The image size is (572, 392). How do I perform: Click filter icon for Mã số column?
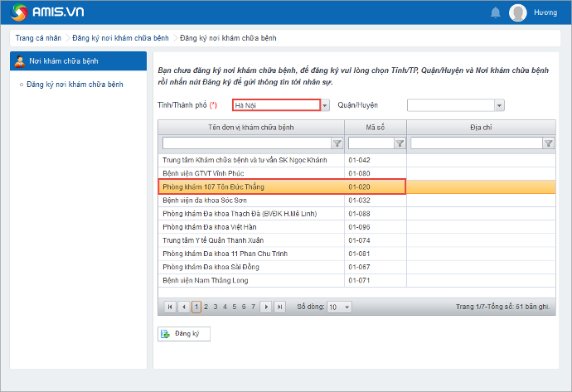pyautogui.click(x=399, y=143)
